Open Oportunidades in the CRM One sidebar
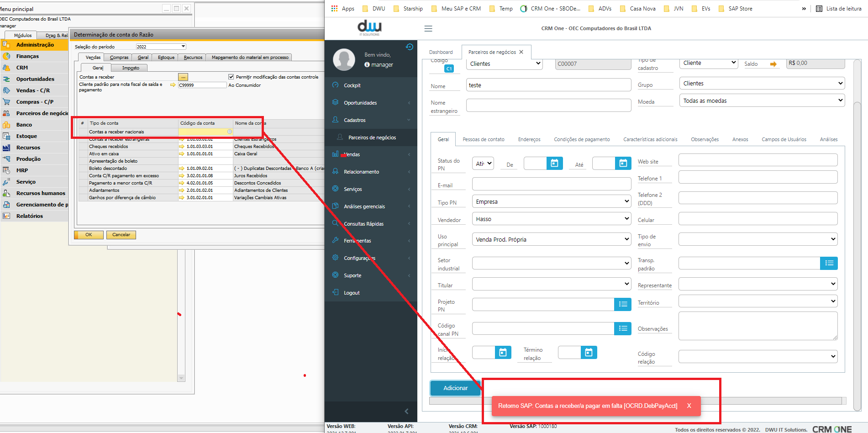This screenshot has height=433, width=868. [360, 103]
